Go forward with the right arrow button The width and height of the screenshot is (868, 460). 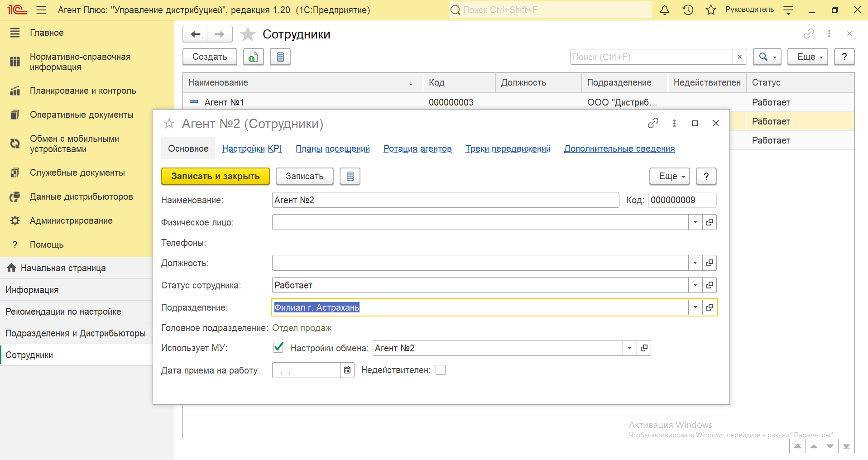[x=220, y=34]
